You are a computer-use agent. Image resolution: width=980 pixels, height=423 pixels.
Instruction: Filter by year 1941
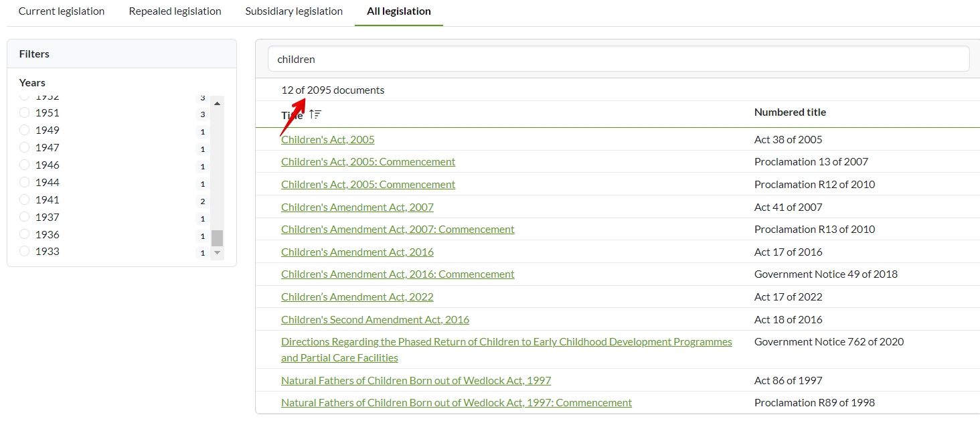[25, 200]
